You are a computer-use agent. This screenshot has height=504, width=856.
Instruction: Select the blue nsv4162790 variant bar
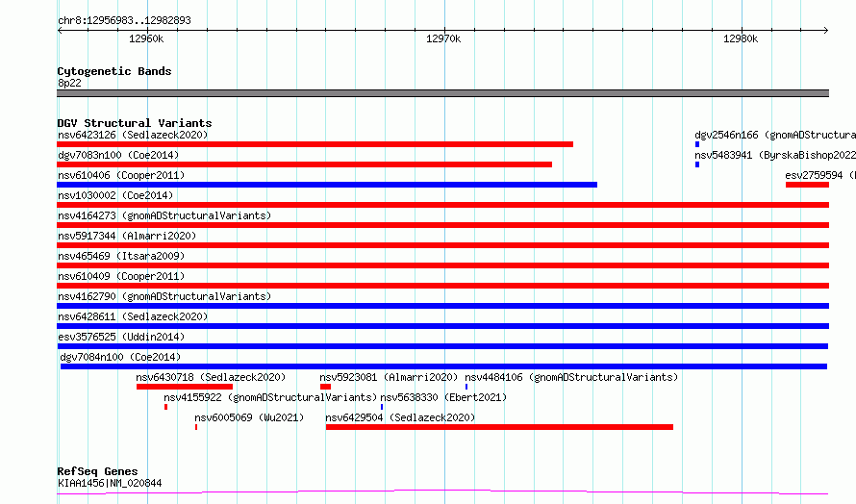442,306
